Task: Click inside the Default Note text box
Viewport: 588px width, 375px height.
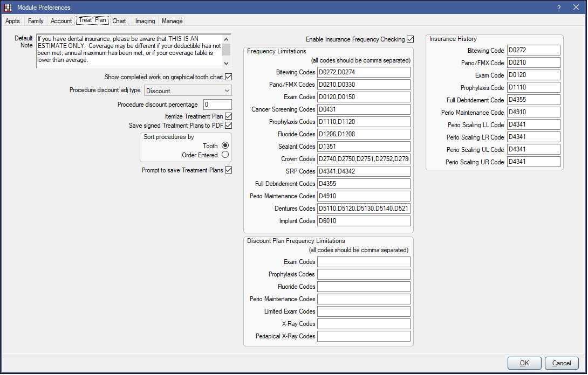Action: tap(130, 51)
